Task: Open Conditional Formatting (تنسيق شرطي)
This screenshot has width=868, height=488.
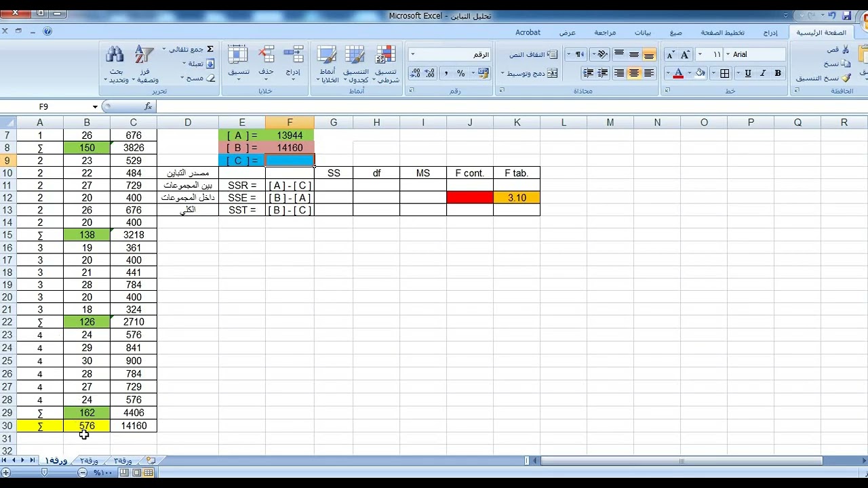Action: 386,64
